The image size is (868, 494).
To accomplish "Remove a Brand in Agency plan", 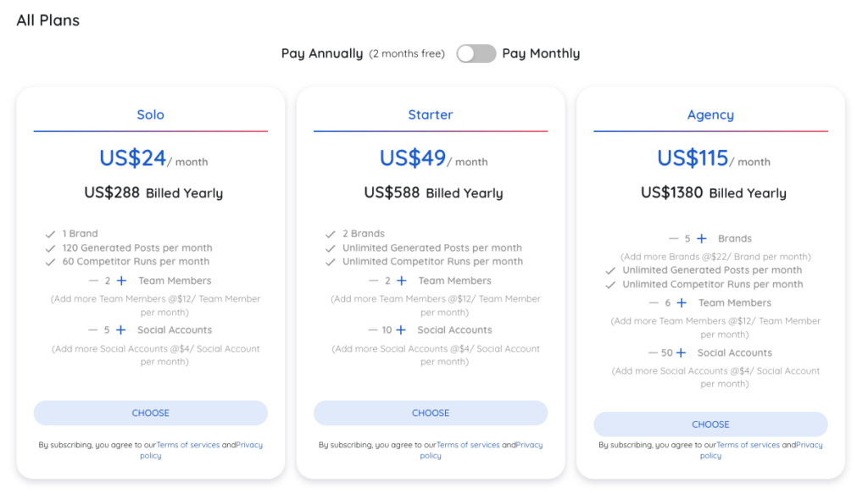I will 674,238.
